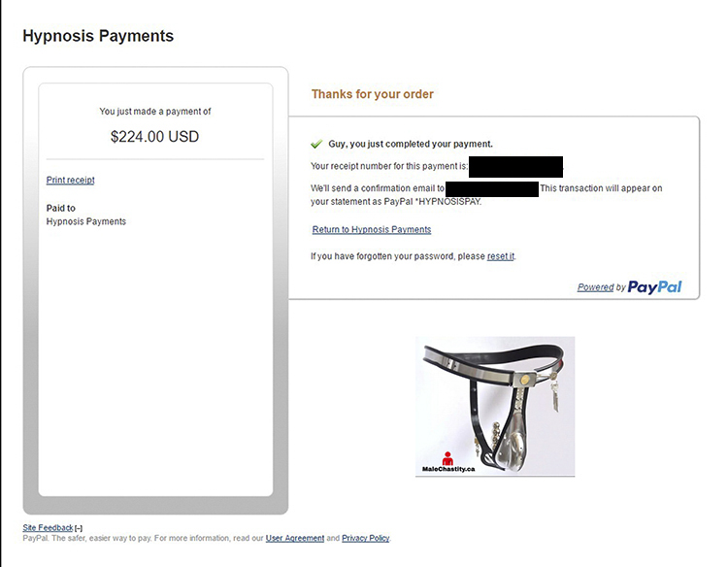Follow the Return to Hypnosis Payments link
The image size is (728, 567).
coord(372,230)
